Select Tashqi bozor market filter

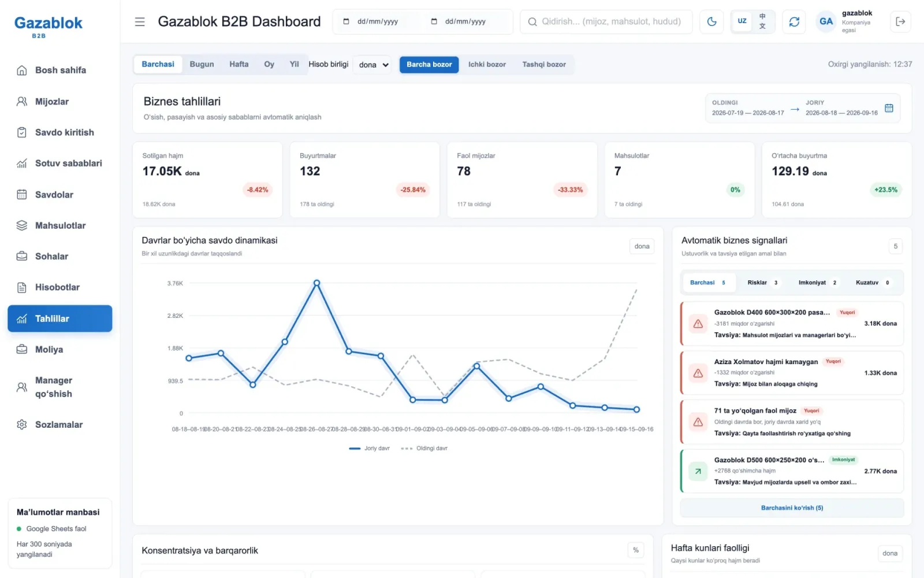tap(544, 65)
